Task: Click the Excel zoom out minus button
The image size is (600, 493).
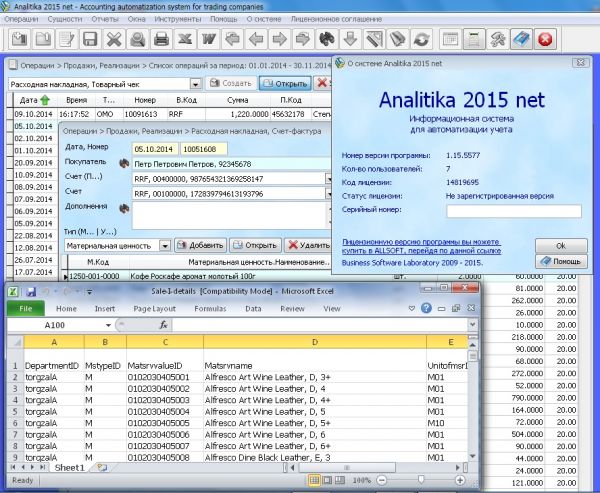Action: click(381, 480)
